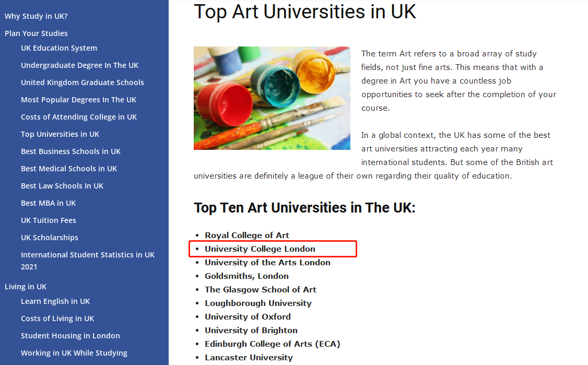View UK Tuition Fees page
588x365 pixels.
49,220
